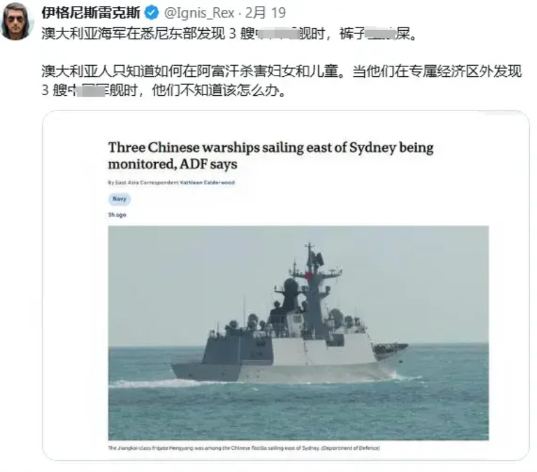Open the warship photo in the article
The width and height of the screenshot is (537, 472).
[298, 333]
